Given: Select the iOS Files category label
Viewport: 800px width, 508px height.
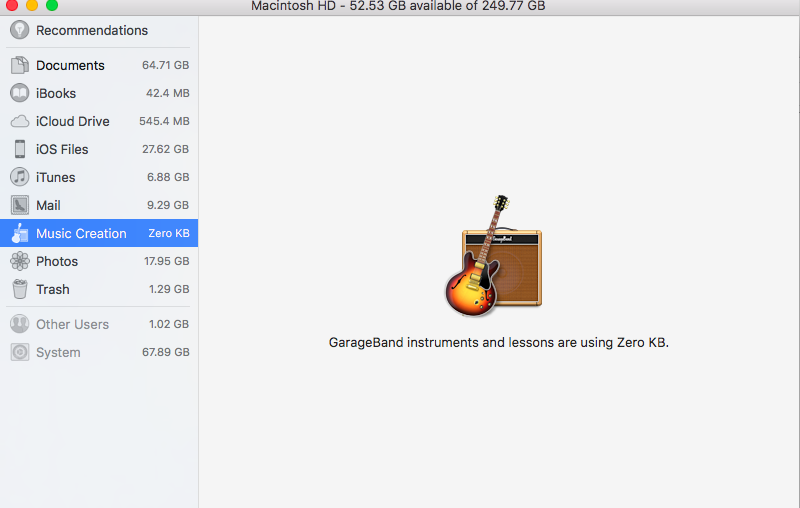Looking at the screenshot, I should point(62,149).
